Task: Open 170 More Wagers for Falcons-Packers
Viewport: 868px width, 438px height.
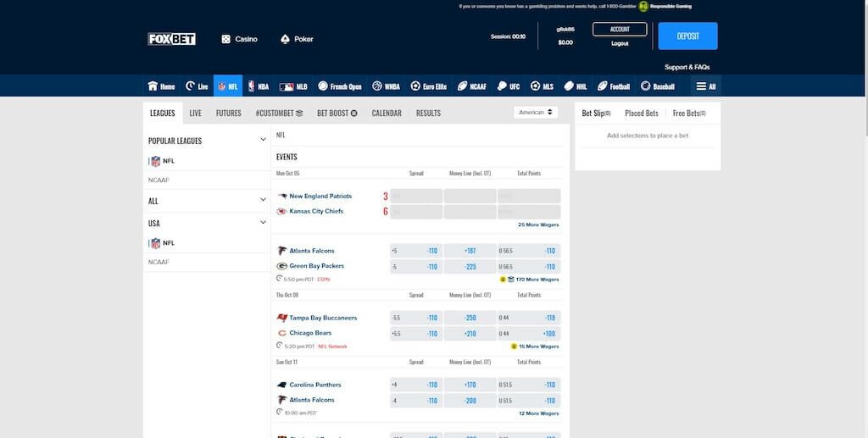Action: point(537,280)
